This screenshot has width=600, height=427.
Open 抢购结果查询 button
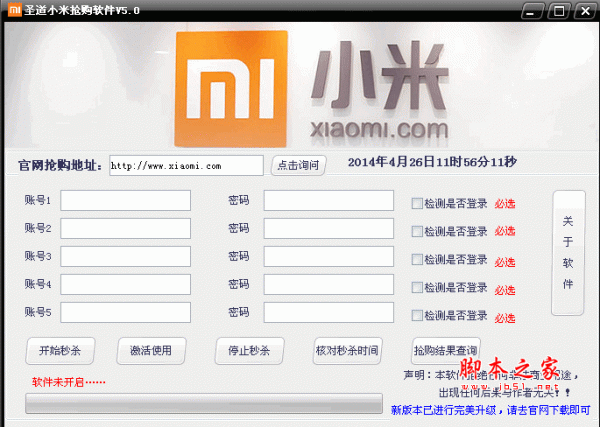(x=446, y=350)
